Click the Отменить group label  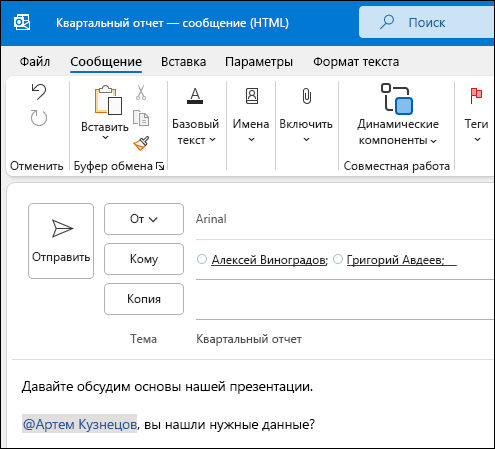(37, 166)
